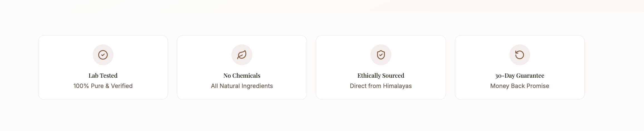The image size is (644, 131).
Task: Click the "100%" text
Action: point(81,86)
